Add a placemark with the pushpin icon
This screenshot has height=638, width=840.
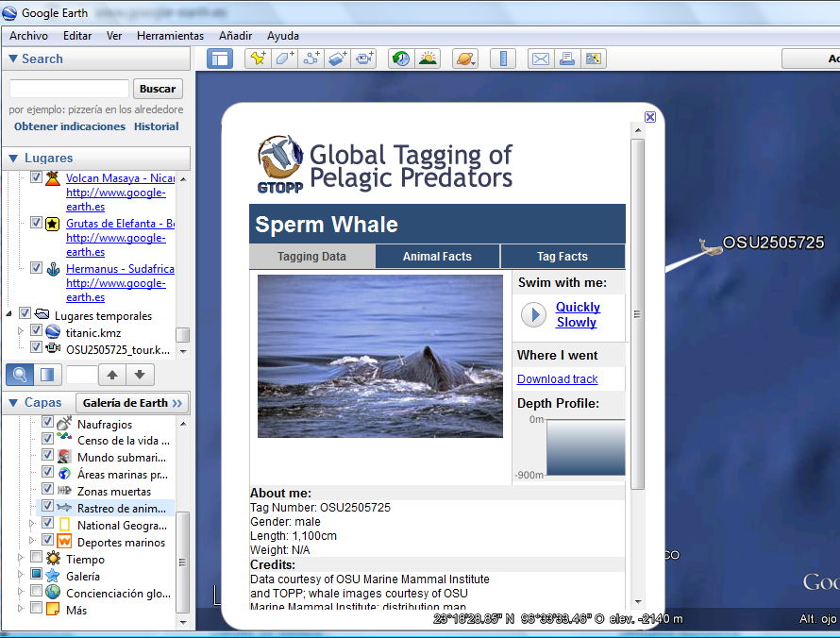point(258,59)
